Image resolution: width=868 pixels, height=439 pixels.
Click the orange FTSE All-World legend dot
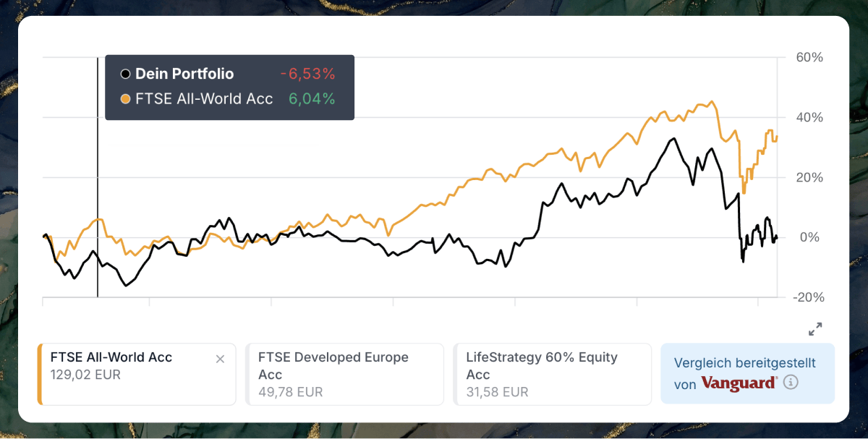tap(125, 99)
